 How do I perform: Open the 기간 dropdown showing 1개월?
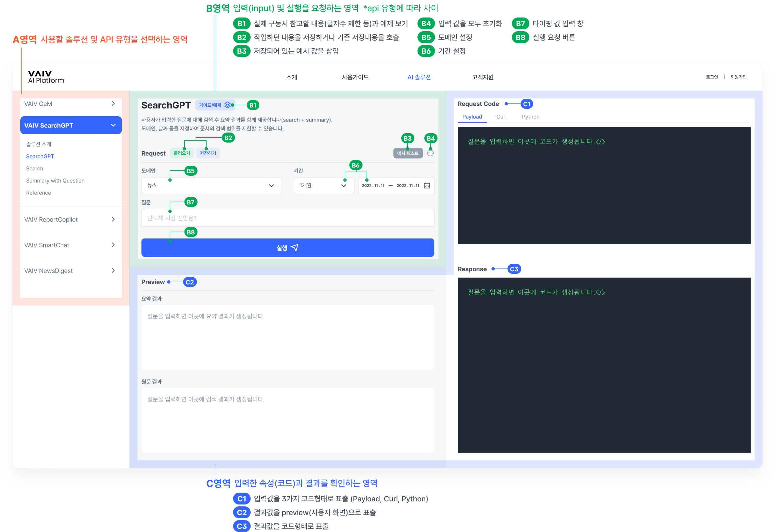[323, 185]
